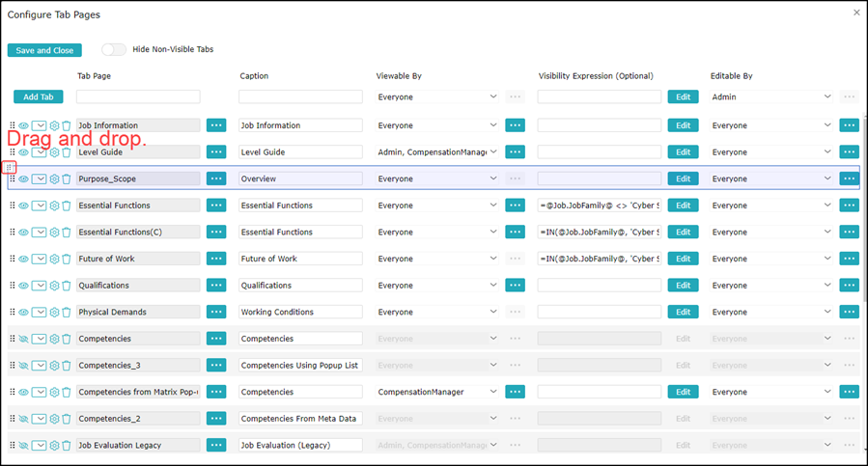Edit visibility expression for Essential Functions row
This screenshot has height=466, width=868.
[x=683, y=206]
